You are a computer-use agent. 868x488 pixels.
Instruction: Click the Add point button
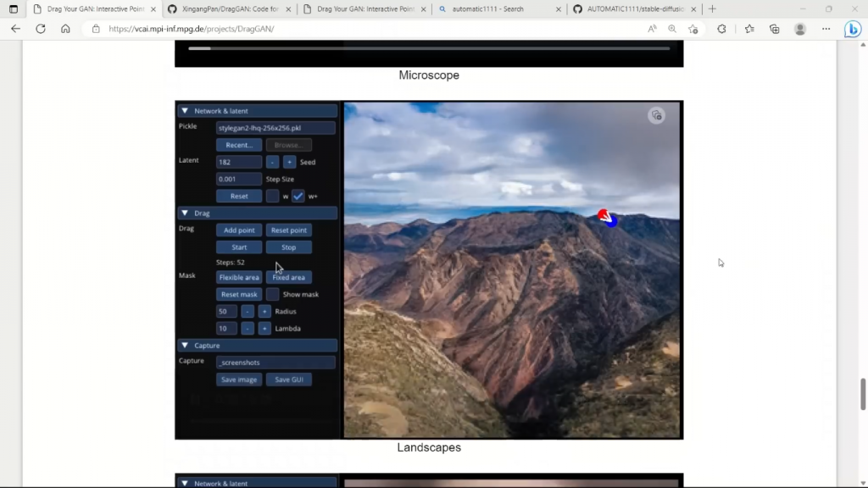(x=239, y=230)
